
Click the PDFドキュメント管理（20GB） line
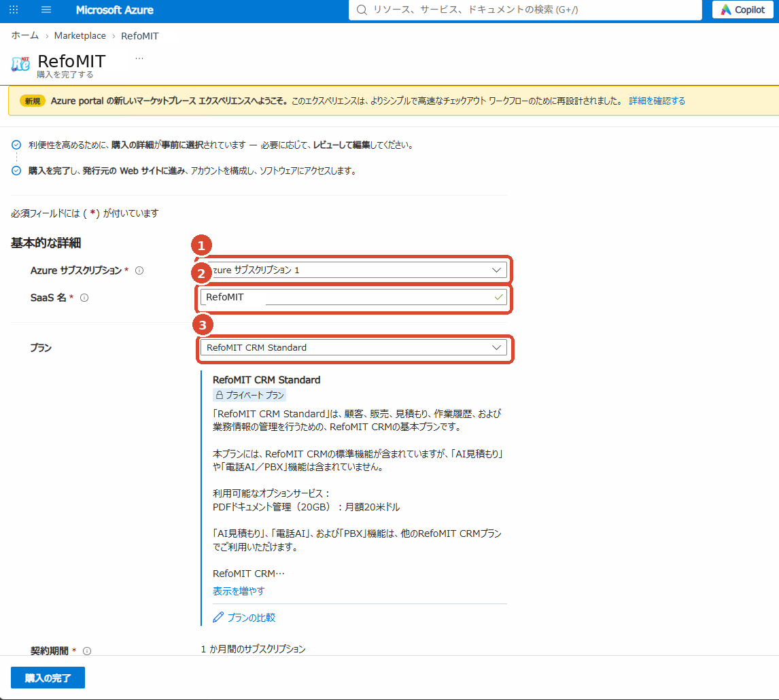coord(306,507)
